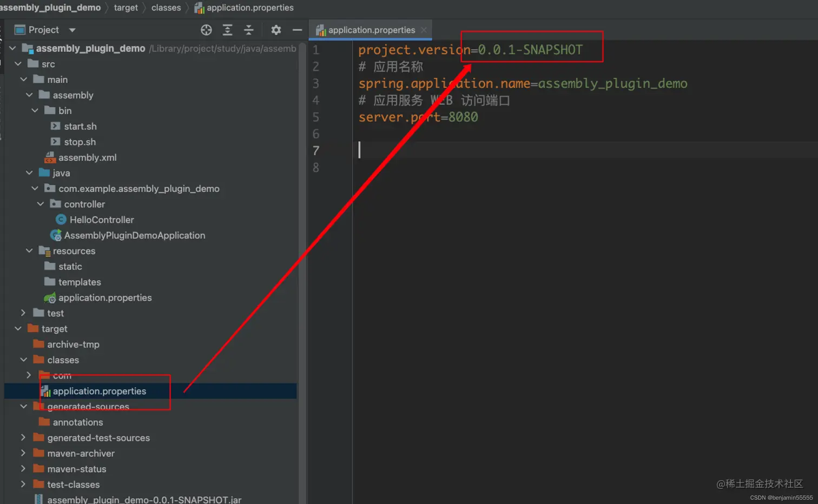Collapse the controller package
Screen dimensions: 818x504
tap(41, 204)
